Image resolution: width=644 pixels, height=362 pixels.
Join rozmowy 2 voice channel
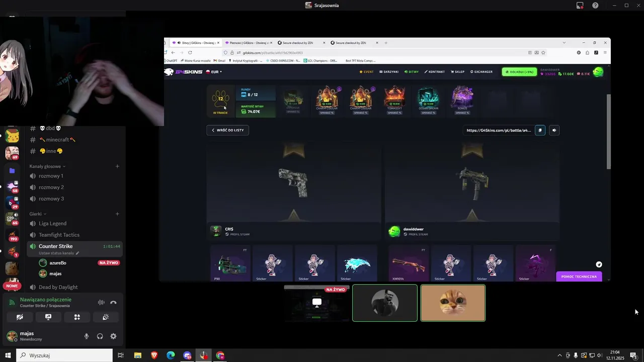point(74,187)
